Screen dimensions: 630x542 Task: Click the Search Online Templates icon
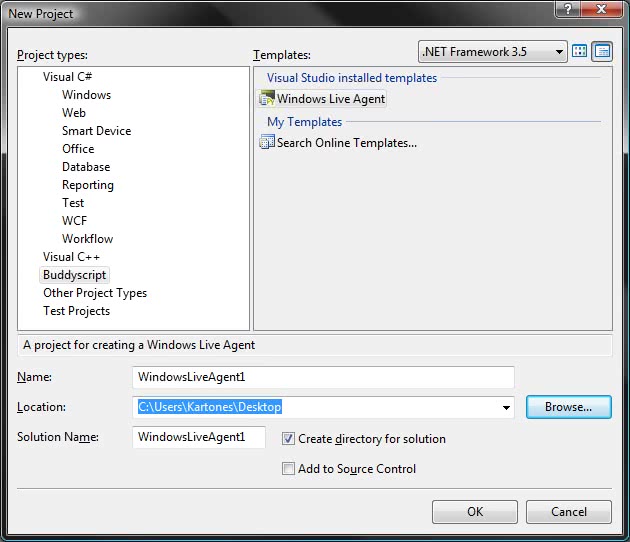click(267, 142)
